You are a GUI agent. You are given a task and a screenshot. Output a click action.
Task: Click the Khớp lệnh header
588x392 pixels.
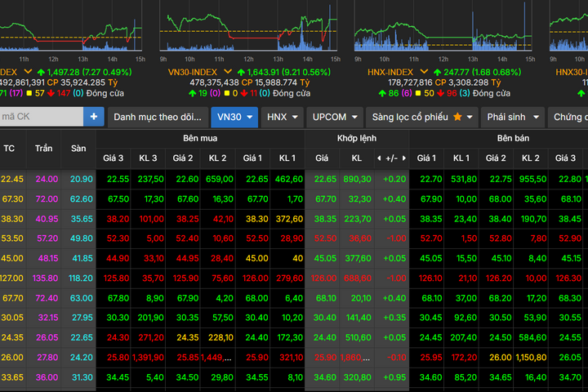[x=357, y=138]
